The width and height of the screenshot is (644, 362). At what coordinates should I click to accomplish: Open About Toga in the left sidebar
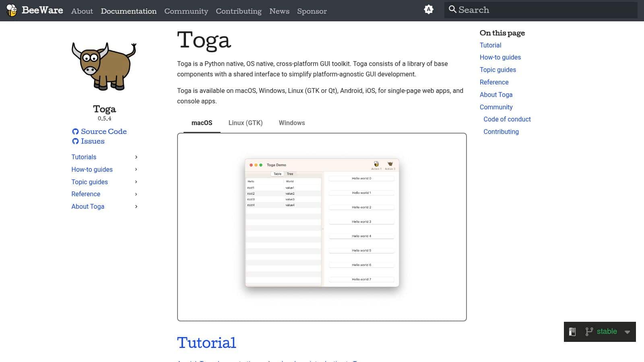(x=88, y=206)
